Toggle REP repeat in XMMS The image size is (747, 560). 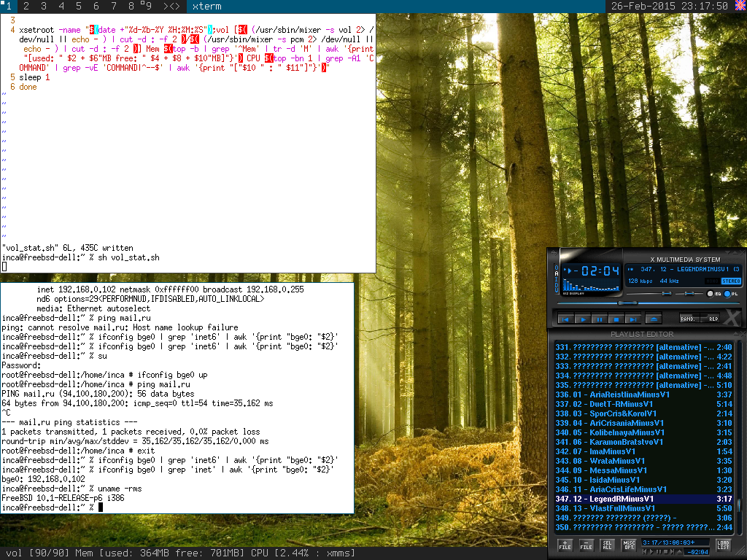click(710, 319)
